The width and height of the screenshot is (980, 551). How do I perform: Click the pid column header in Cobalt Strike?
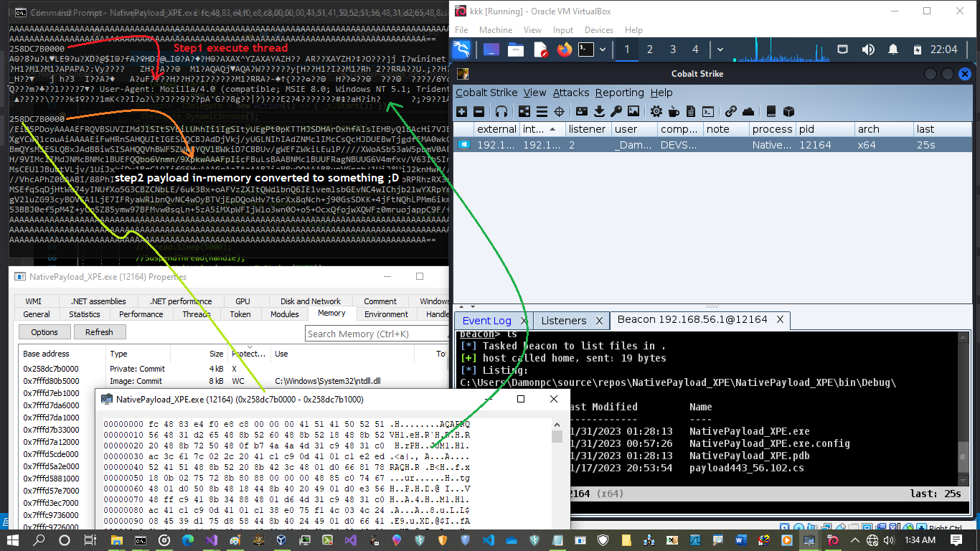(x=825, y=130)
